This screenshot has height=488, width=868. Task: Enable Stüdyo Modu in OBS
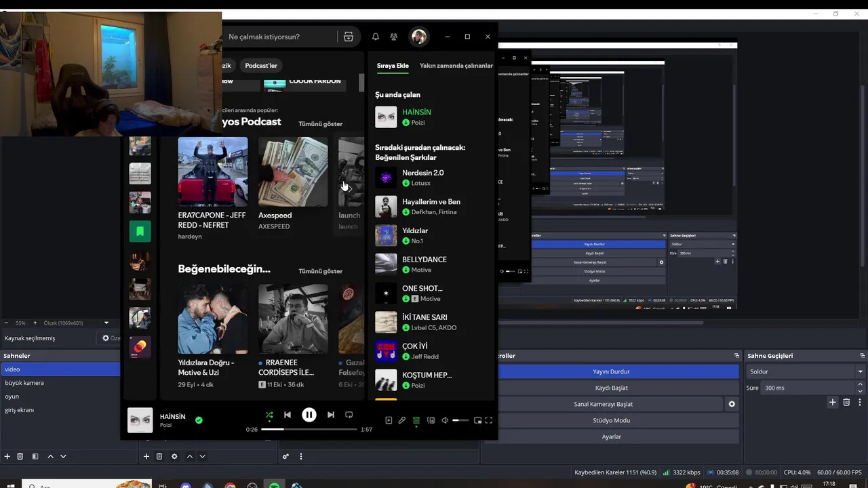(611, 420)
